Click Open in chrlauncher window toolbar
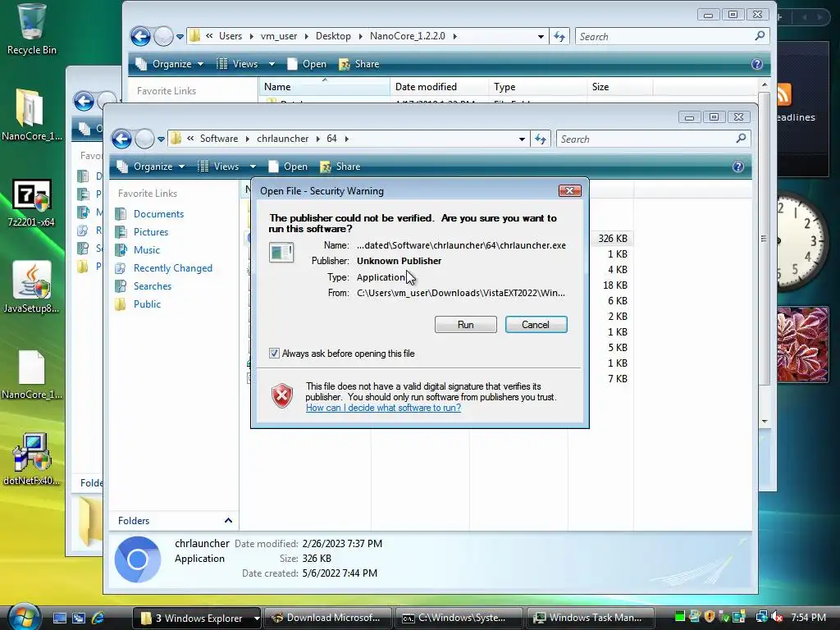 point(288,167)
